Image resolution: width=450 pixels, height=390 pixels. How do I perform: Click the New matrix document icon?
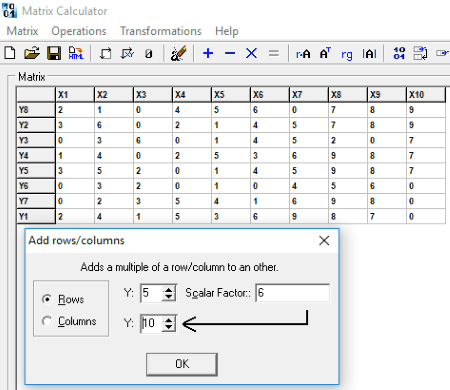coord(10,53)
